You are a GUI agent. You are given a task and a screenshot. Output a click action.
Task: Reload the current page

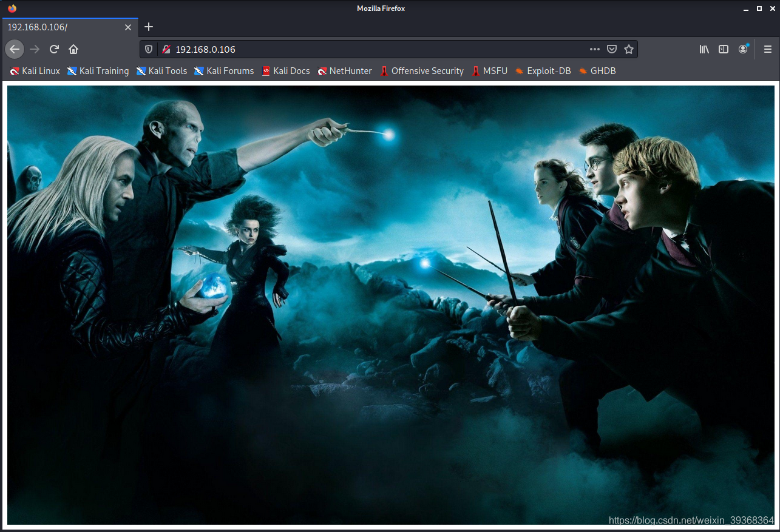coord(54,49)
